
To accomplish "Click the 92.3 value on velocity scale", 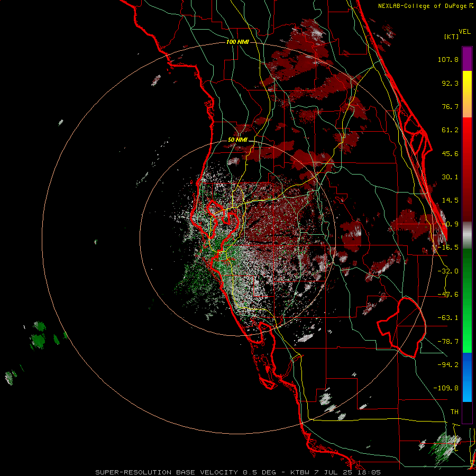I will click(450, 83).
